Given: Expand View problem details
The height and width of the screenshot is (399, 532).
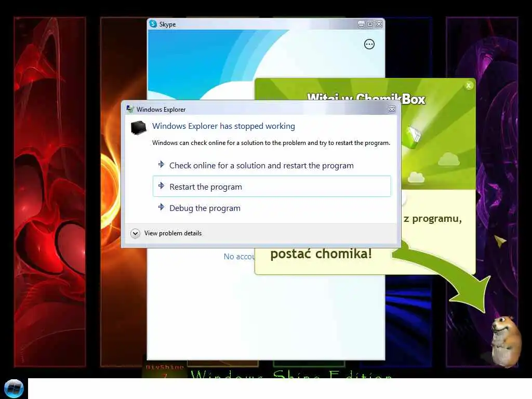Looking at the screenshot, I should pyautogui.click(x=135, y=233).
